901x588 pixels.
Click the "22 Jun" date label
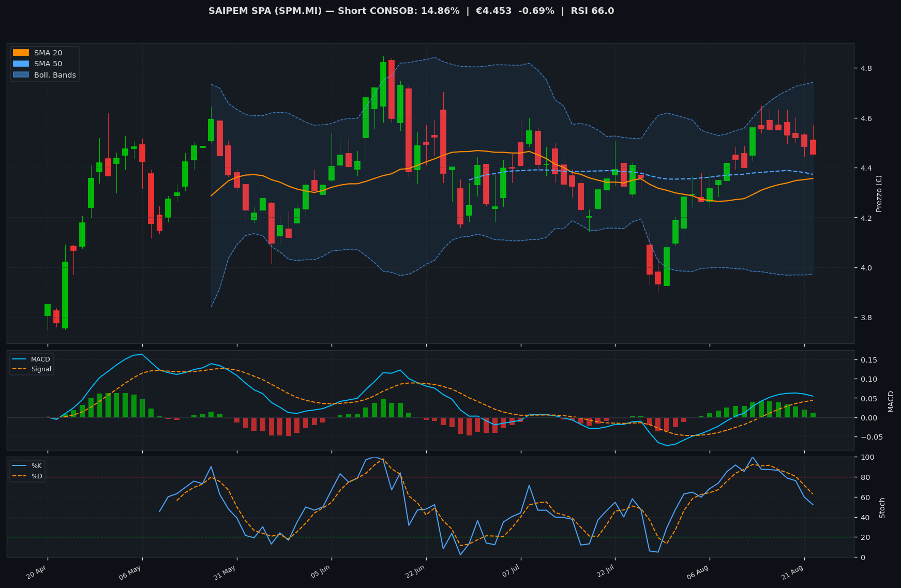point(415,573)
